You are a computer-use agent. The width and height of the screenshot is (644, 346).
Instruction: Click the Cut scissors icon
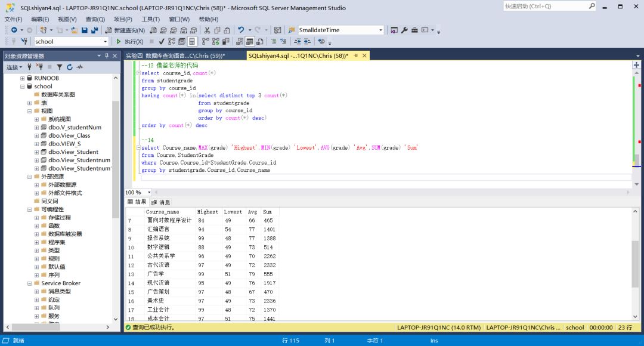click(x=207, y=30)
